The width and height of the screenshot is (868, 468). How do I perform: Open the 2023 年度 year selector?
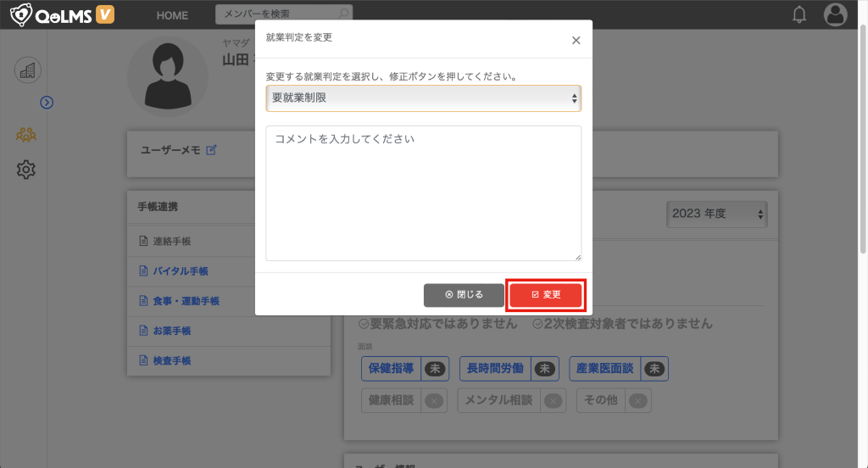click(x=716, y=214)
